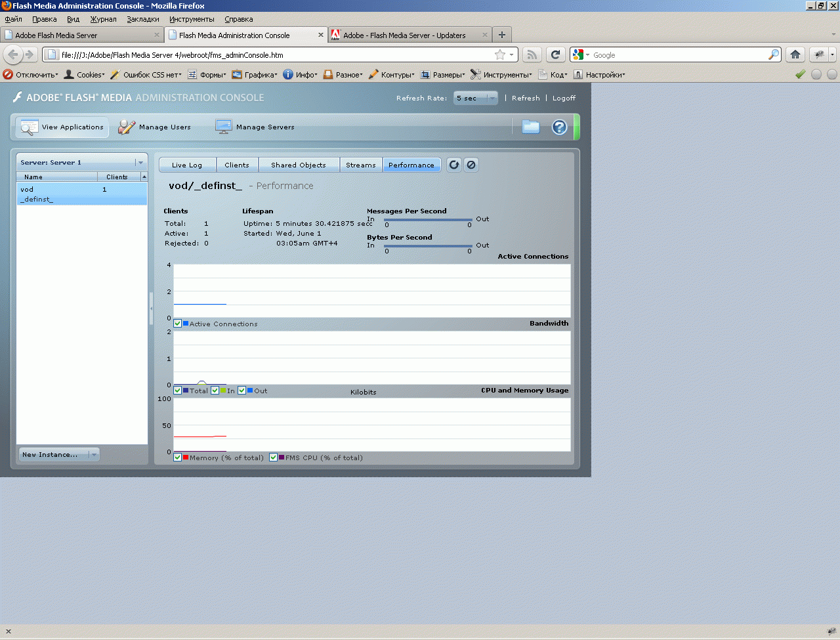This screenshot has height=640, width=840.
Task: Close the add-on bar with the X
Action: pos(9,631)
